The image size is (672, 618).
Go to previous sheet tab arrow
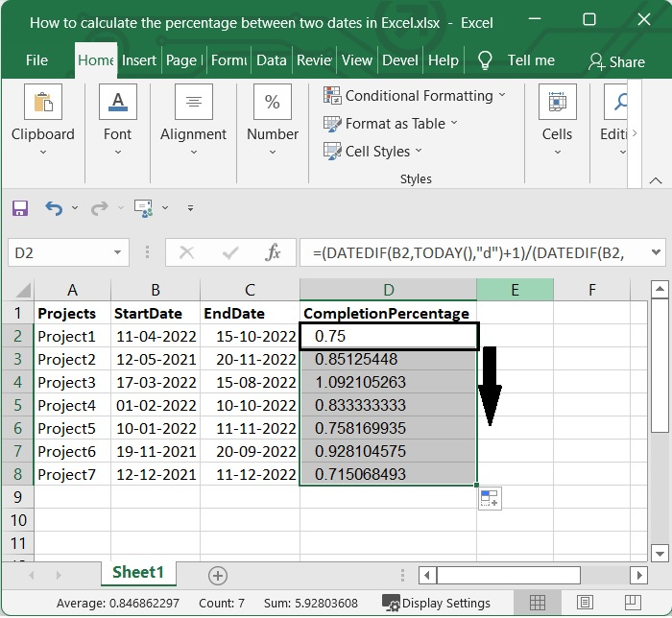point(32,575)
